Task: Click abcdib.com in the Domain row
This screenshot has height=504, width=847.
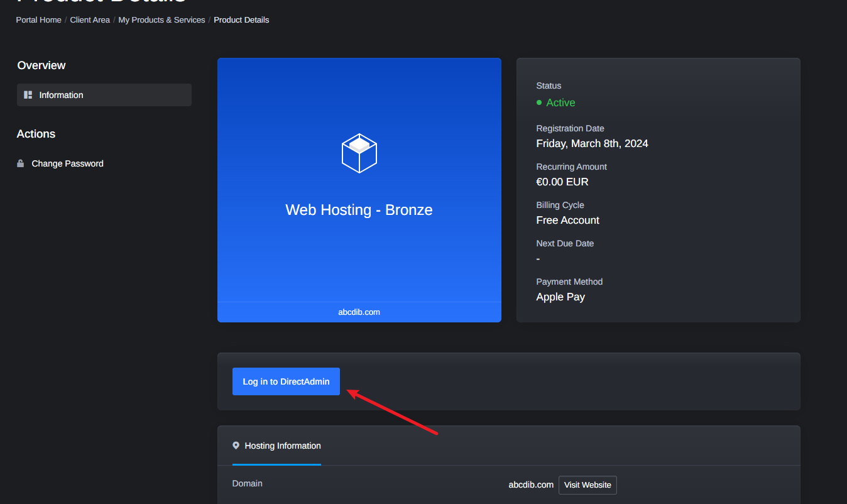Action: (531, 485)
